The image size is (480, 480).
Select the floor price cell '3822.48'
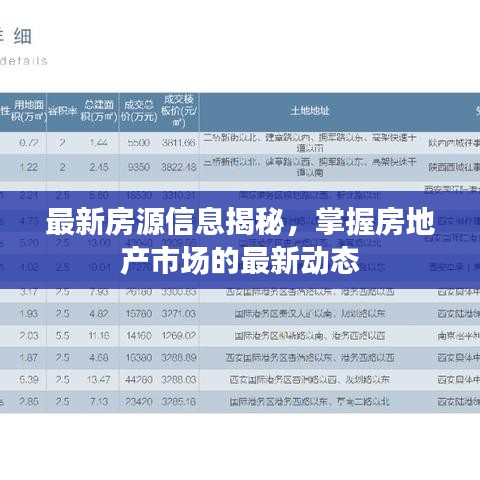(x=179, y=167)
